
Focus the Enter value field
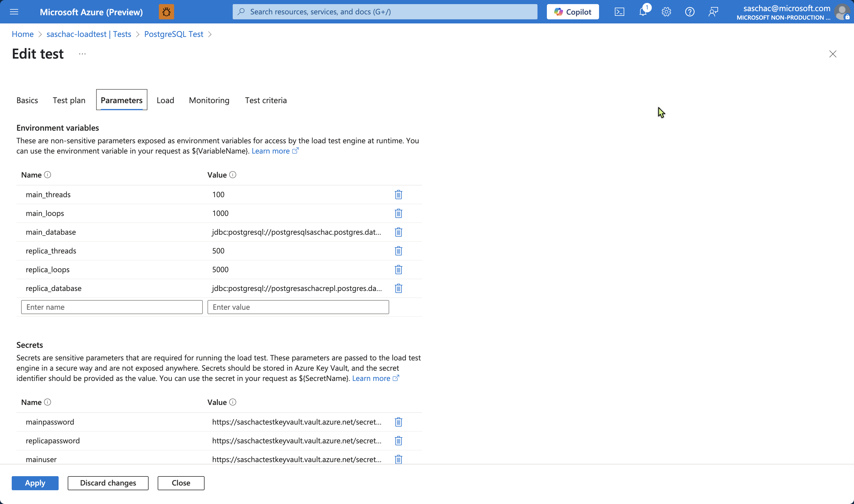298,307
